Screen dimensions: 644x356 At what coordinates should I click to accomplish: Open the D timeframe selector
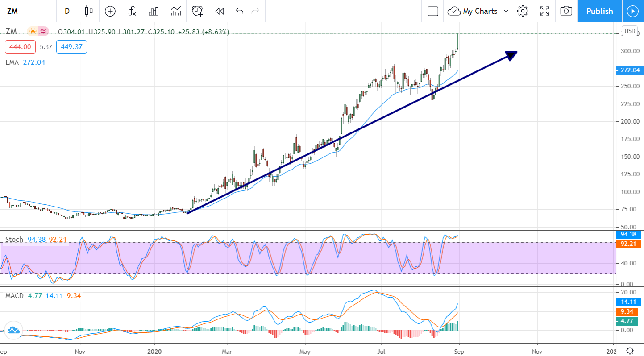click(67, 11)
